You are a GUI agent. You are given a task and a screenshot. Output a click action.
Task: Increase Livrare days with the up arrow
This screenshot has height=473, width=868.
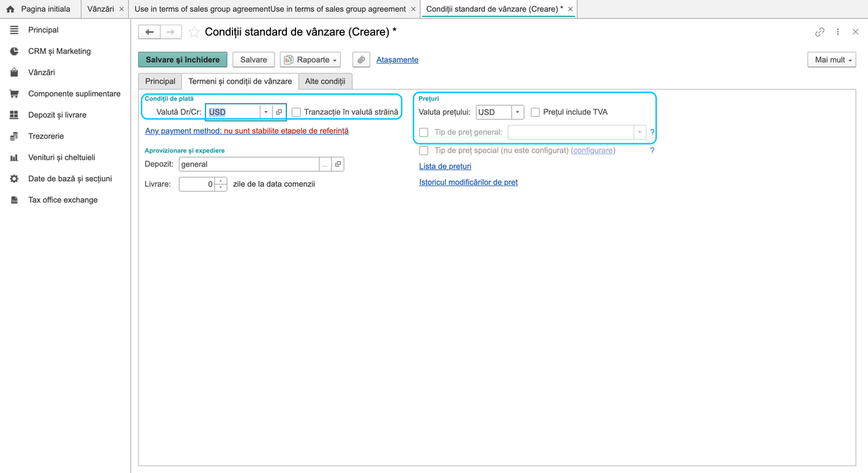[x=221, y=181]
